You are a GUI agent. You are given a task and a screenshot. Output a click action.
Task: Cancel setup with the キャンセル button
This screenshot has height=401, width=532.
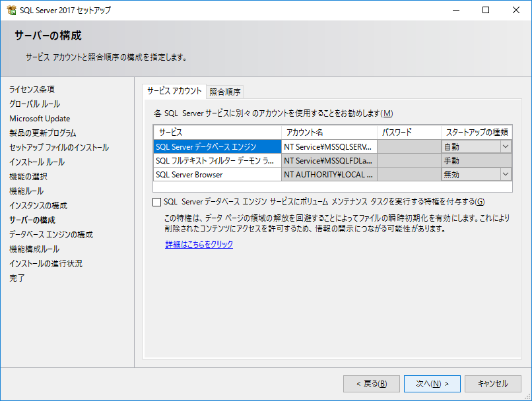click(492, 384)
